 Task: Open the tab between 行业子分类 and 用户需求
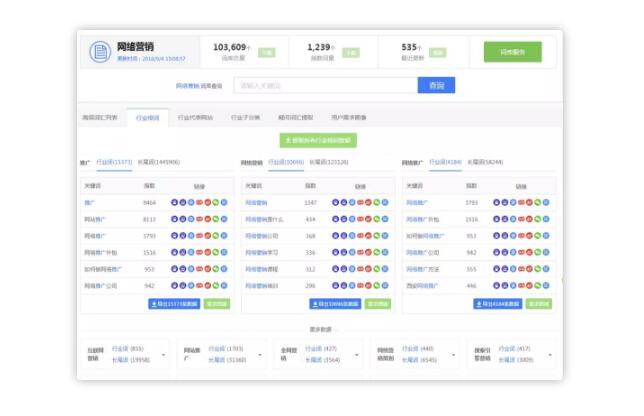click(296, 117)
